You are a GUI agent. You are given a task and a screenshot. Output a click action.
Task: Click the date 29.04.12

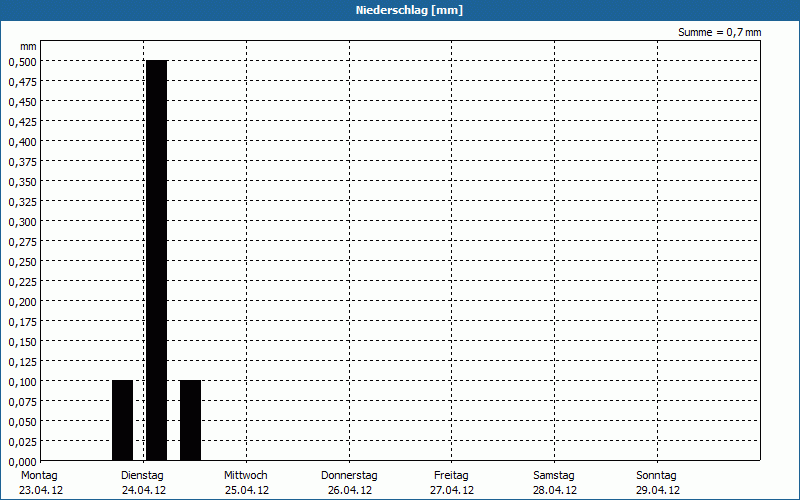pos(658,490)
